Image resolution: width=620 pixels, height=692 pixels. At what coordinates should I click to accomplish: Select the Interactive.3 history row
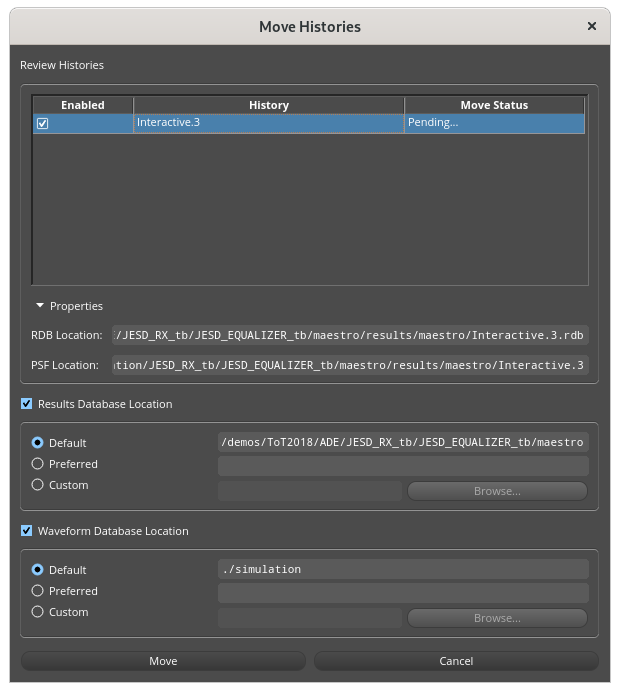pos(268,123)
